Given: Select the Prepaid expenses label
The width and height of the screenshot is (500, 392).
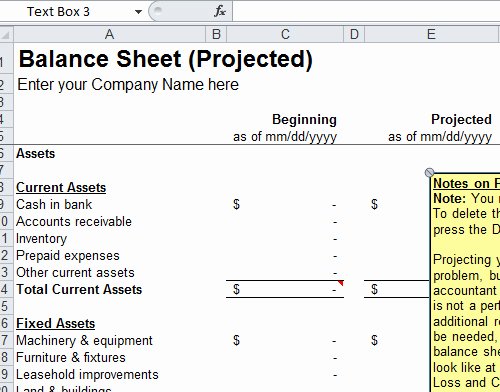Looking at the screenshot, I should [x=68, y=256].
